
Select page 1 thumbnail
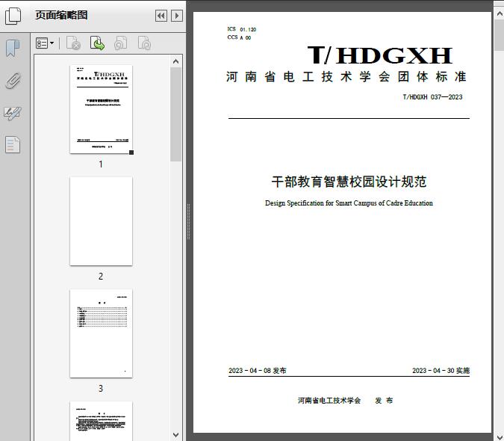101,109
